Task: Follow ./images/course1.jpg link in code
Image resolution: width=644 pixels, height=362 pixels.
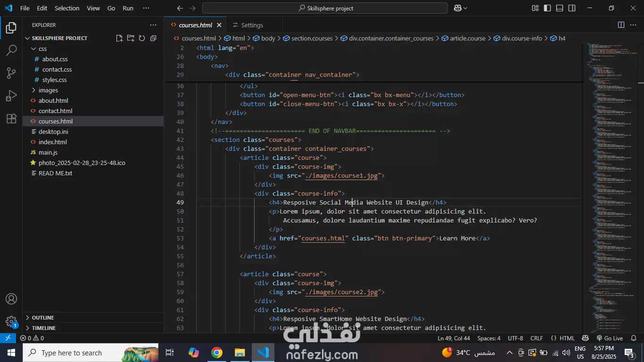Action: pyautogui.click(x=341, y=175)
